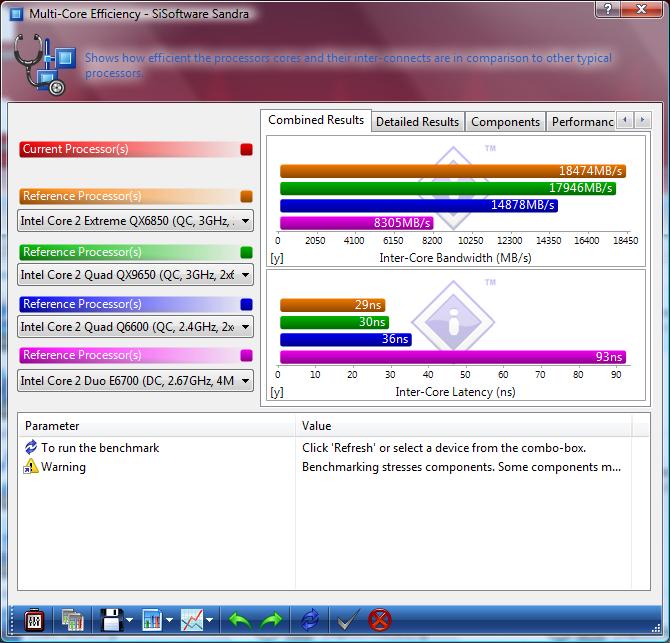The image size is (670, 643).
Task: Click the red Current Processor(s) label bar
Action: [136, 150]
